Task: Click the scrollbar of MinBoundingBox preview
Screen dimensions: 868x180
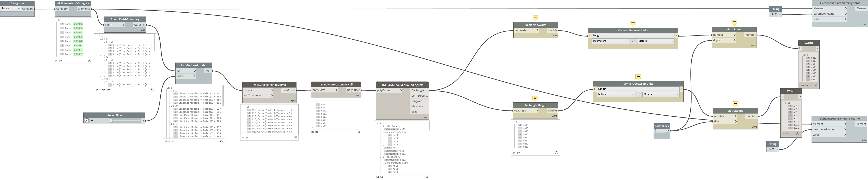Action: (x=429, y=126)
